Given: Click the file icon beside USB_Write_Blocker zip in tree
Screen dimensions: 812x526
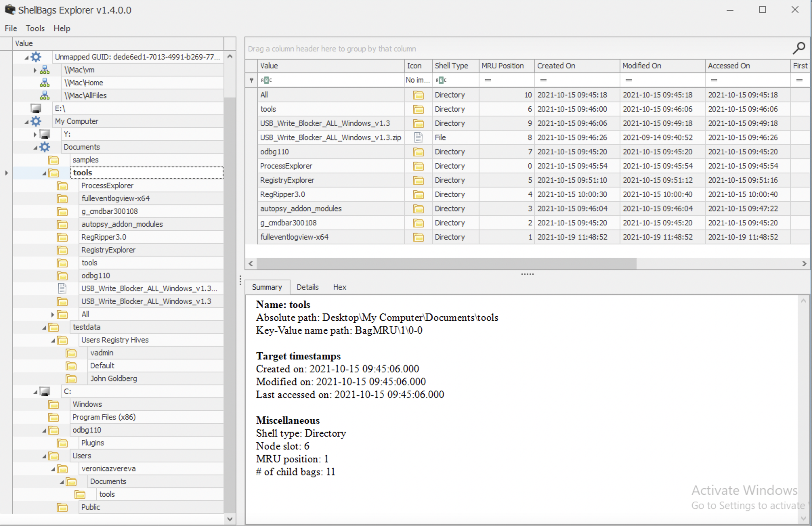Looking at the screenshot, I should (x=62, y=289).
